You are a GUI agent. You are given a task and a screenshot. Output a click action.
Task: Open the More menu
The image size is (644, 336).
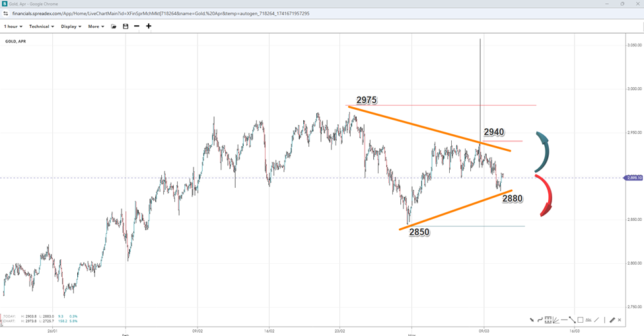[x=96, y=26]
